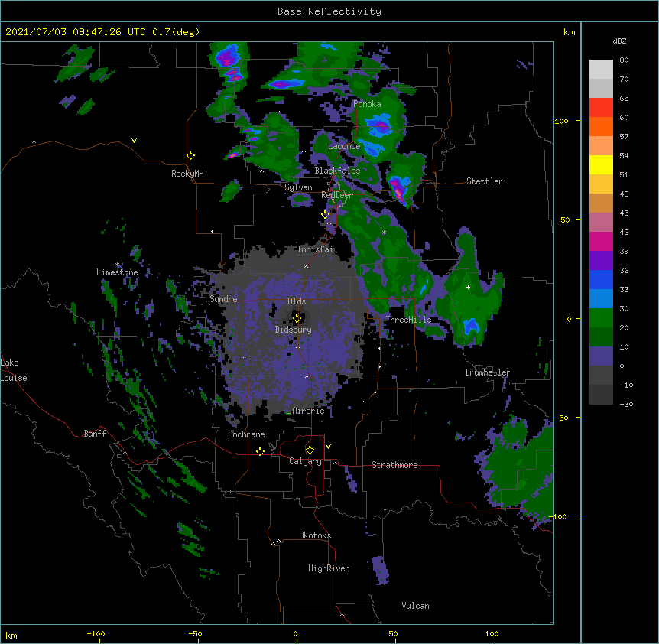The width and height of the screenshot is (659, 644).
Task: Click the yellow diamond marker south of RedDeer
Action: point(325,214)
